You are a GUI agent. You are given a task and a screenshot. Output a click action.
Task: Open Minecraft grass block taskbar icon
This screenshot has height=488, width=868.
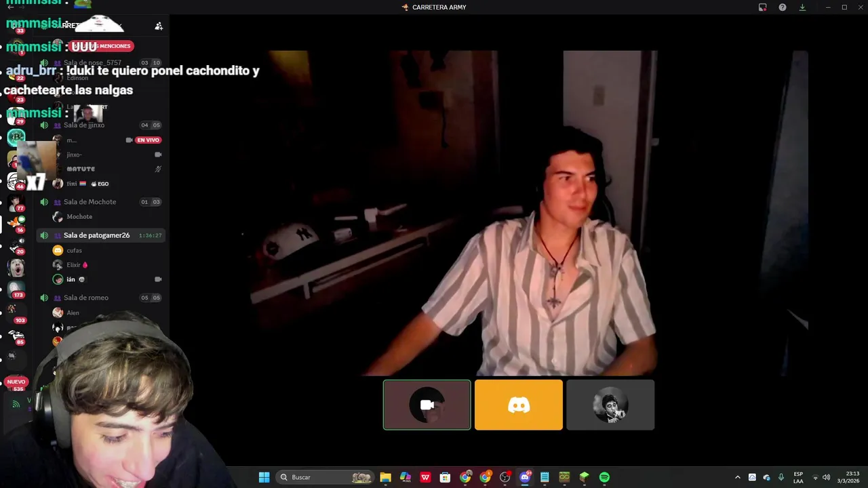pos(584,477)
